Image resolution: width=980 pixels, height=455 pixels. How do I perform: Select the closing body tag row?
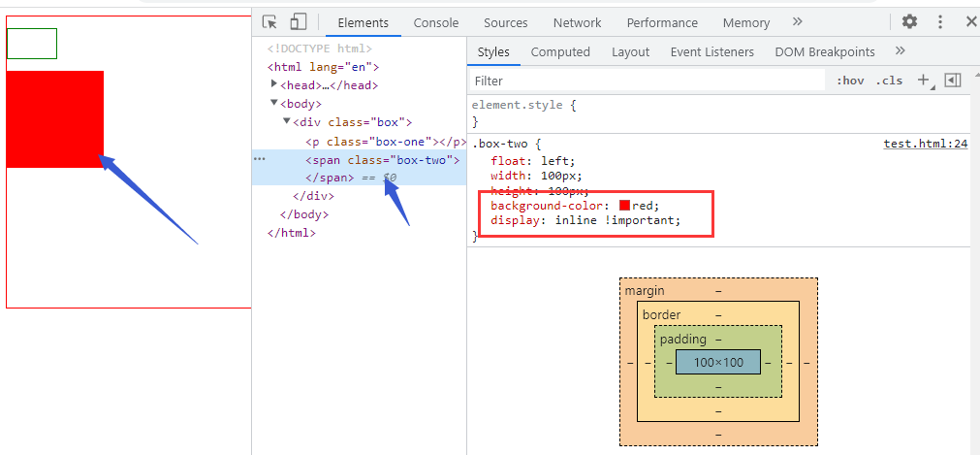(304, 214)
